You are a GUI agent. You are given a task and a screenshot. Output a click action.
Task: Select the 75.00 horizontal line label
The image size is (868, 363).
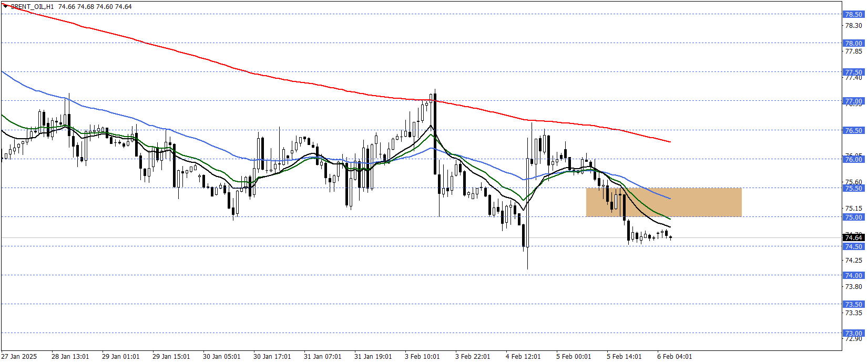pos(853,217)
